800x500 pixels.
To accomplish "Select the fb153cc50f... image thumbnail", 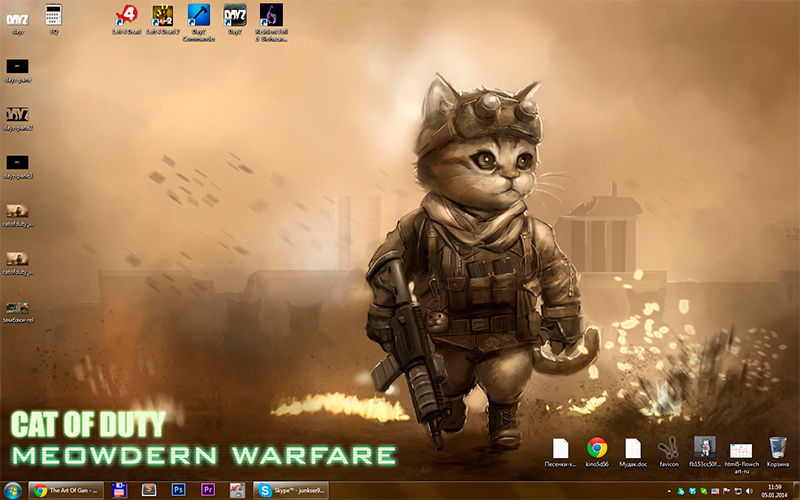I will click(x=705, y=452).
